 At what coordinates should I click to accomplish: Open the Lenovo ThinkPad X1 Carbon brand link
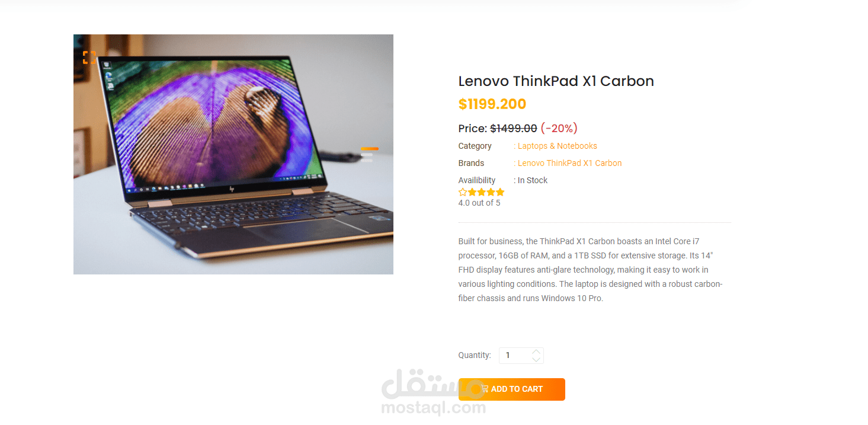(570, 163)
